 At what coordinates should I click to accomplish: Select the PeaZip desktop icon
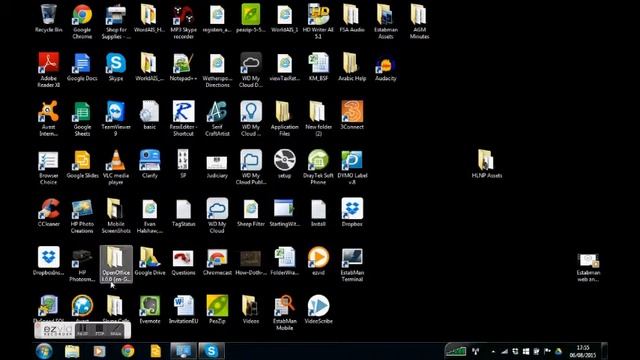[217, 309]
